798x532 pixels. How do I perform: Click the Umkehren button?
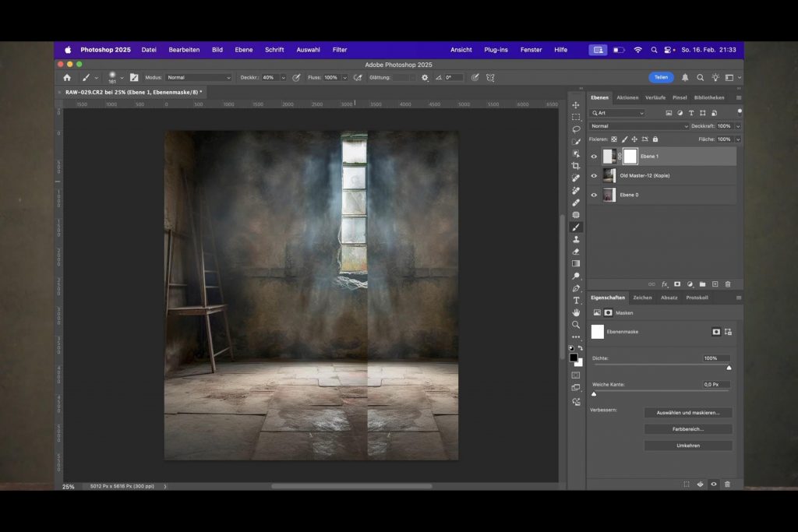click(688, 446)
